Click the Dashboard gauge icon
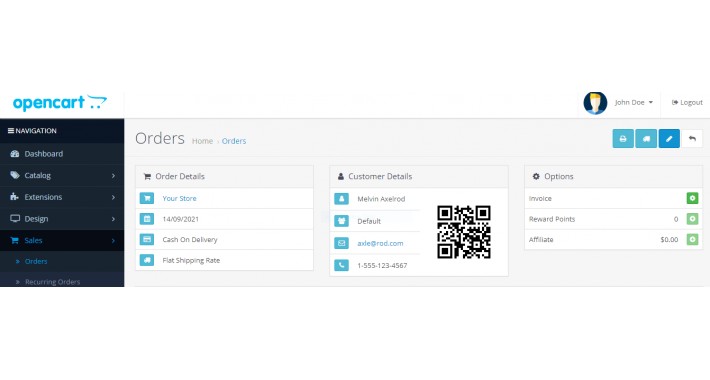 pos(15,154)
